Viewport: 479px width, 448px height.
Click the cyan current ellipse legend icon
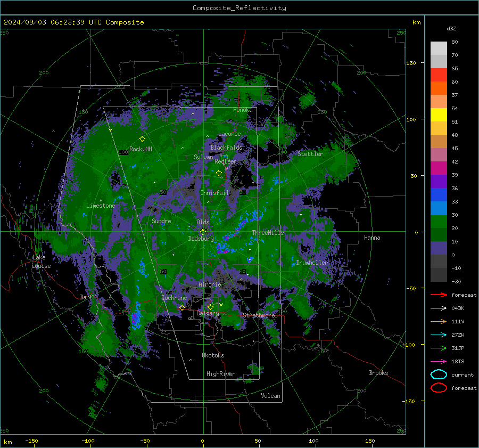click(x=439, y=374)
